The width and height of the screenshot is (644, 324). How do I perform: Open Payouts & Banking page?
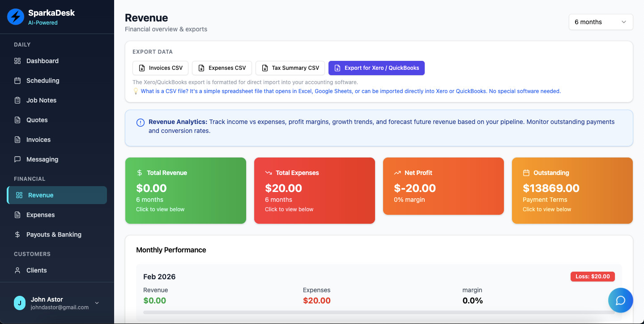click(57, 234)
